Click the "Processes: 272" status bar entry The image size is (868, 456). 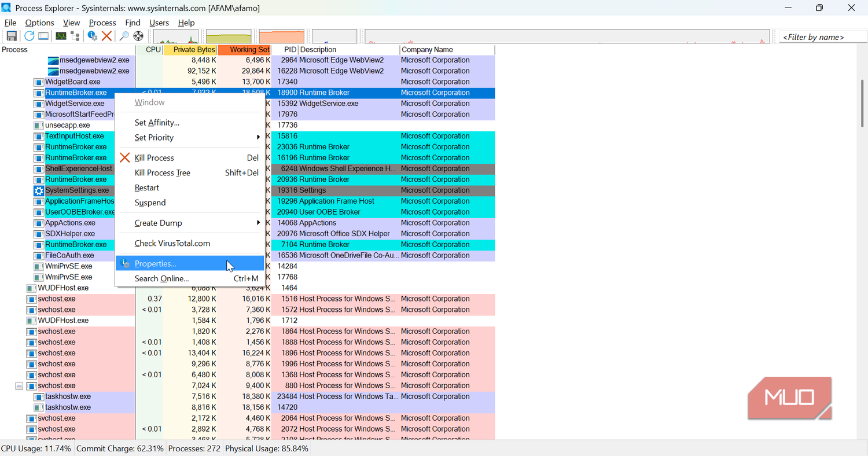coord(194,448)
